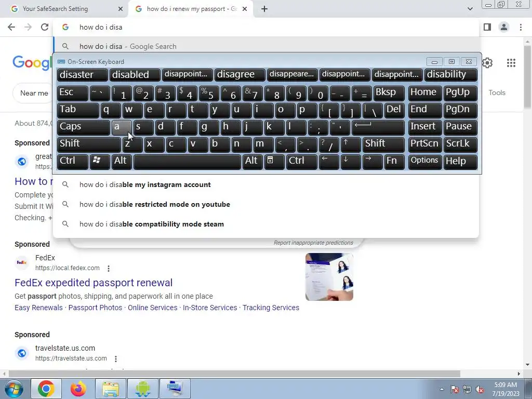Tap the down arrow key
This screenshot has width=532, height=399.
tap(351, 162)
